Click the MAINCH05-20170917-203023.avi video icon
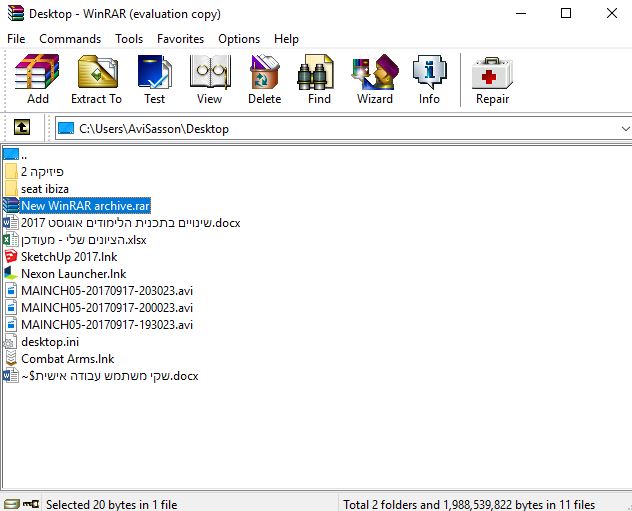 11,290
